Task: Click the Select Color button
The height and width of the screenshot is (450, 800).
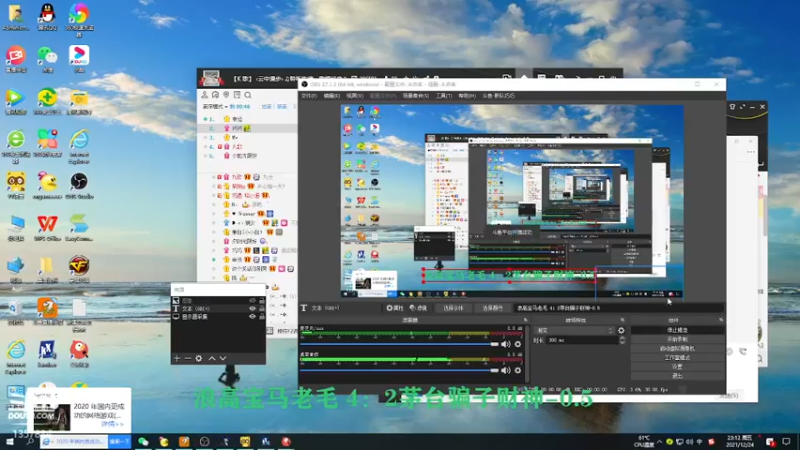Action: (492, 308)
